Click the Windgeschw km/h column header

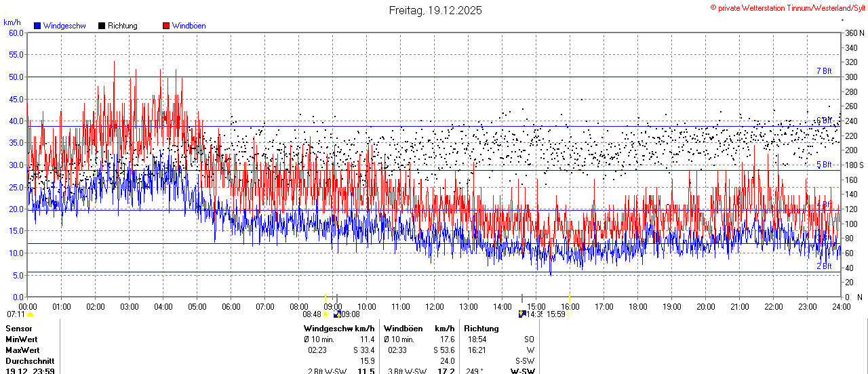point(339,328)
